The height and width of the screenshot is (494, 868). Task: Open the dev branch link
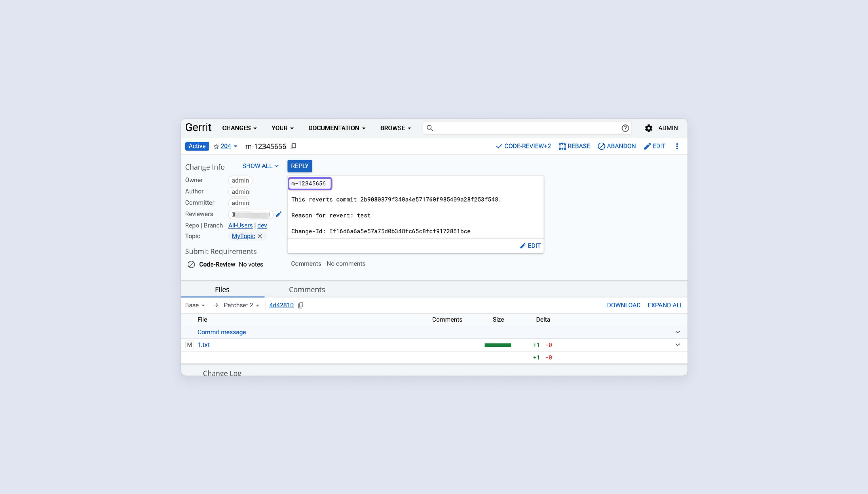(262, 226)
